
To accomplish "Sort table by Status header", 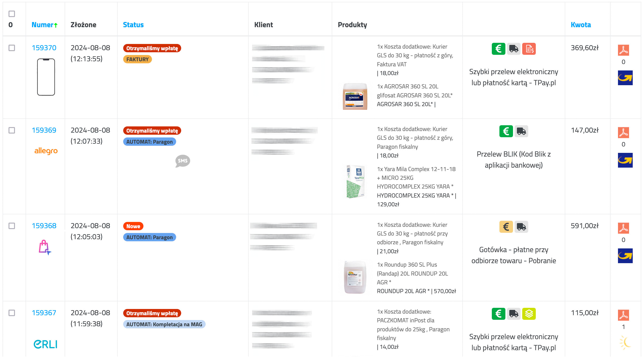I will 133,25.
